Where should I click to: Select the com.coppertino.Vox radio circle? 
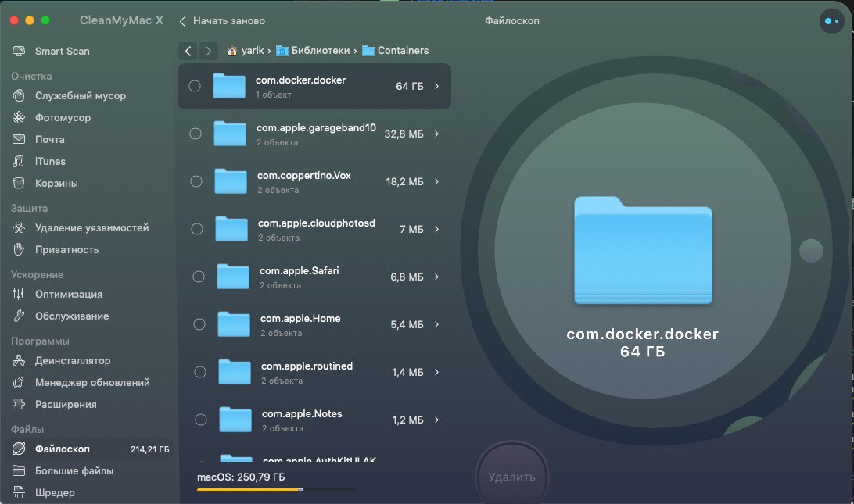[x=196, y=181]
